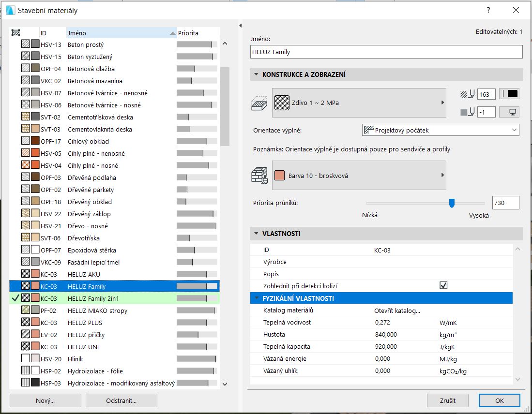Click the crosshatch icon of HELUZ AKU row
532x414 pixels.
(x=26, y=274)
